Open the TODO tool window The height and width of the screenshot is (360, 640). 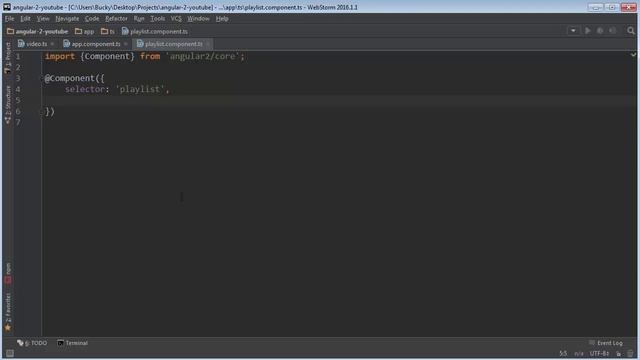[x=32, y=343]
